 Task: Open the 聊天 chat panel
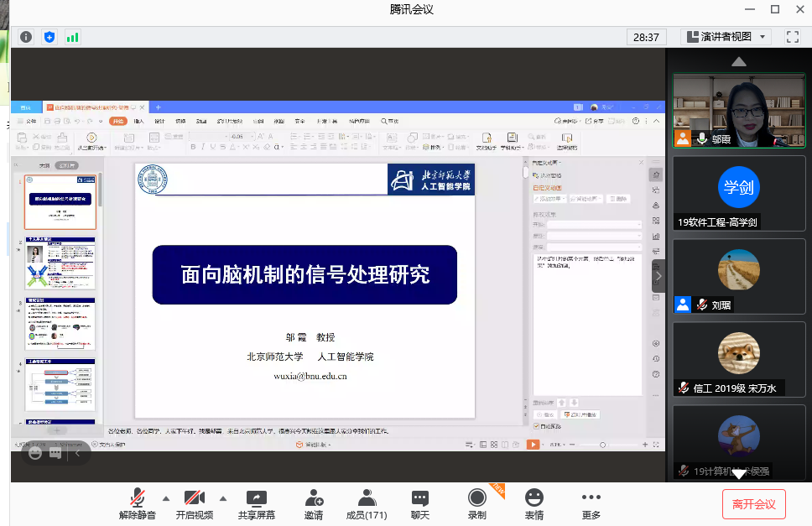[420, 503]
